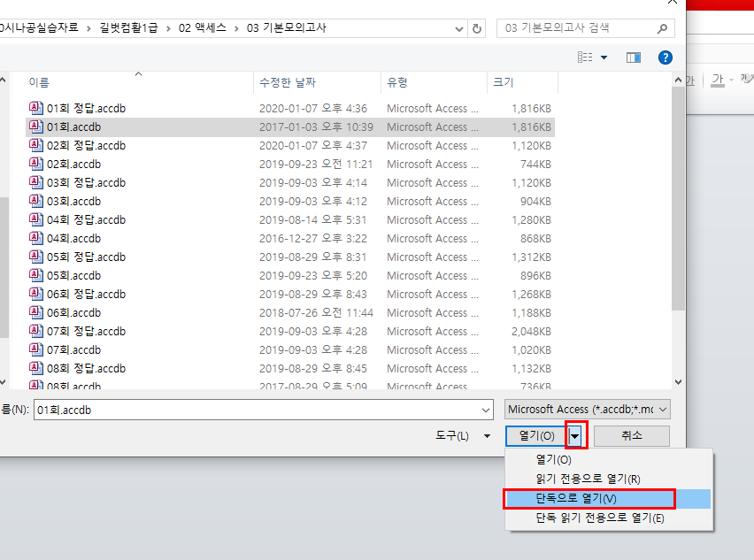Click the Access file icon for 07회 정답.accdb

(x=36, y=331)
